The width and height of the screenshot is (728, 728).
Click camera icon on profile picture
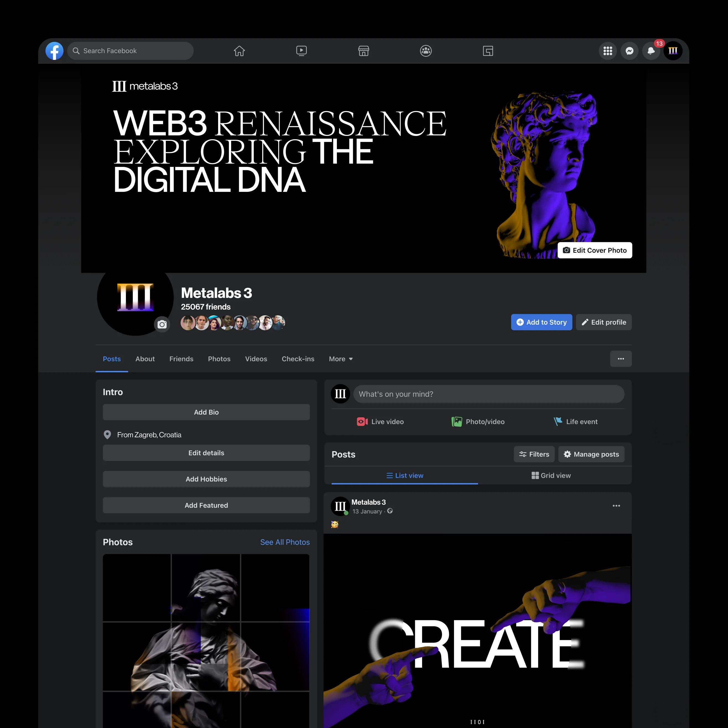(162, 324)
